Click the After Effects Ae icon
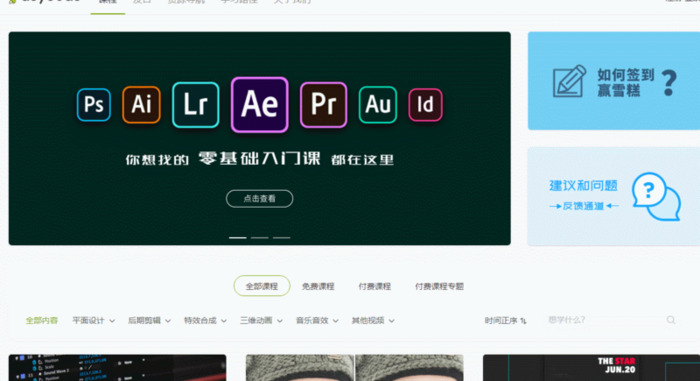 (x=259, y=105)
